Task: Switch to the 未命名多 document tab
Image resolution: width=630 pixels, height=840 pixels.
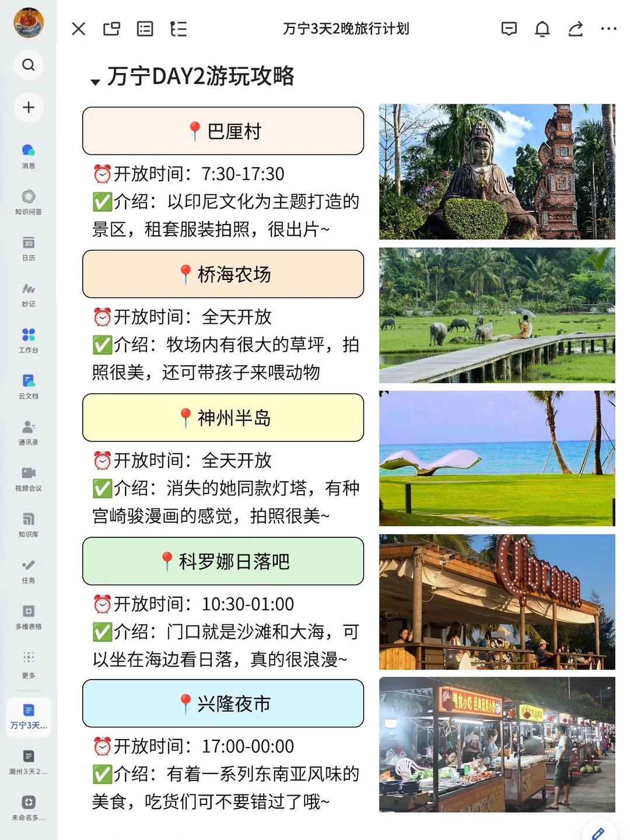Action: pyautogui.click(x=28, y=806)
